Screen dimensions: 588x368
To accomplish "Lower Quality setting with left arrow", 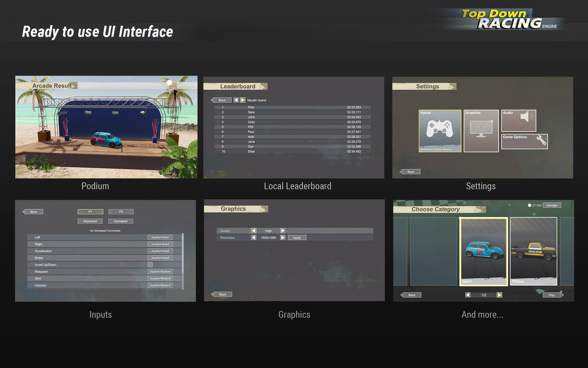I will coord(253,231).
